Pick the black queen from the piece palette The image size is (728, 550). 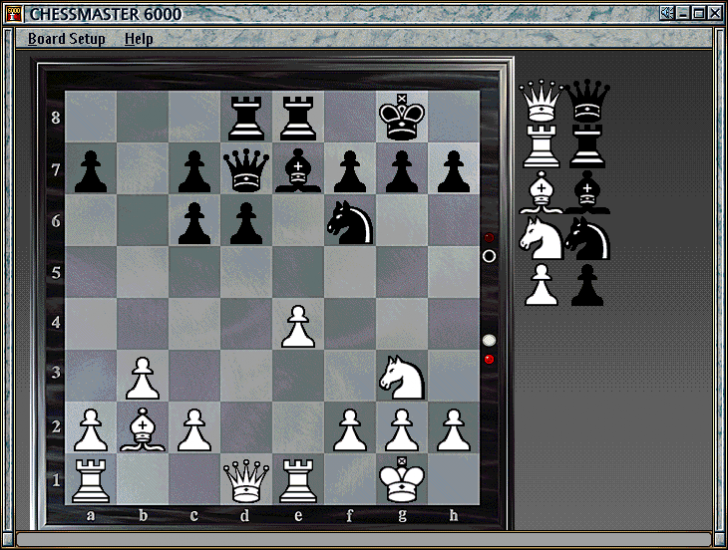pyautogui.click(x=587, y=101)
